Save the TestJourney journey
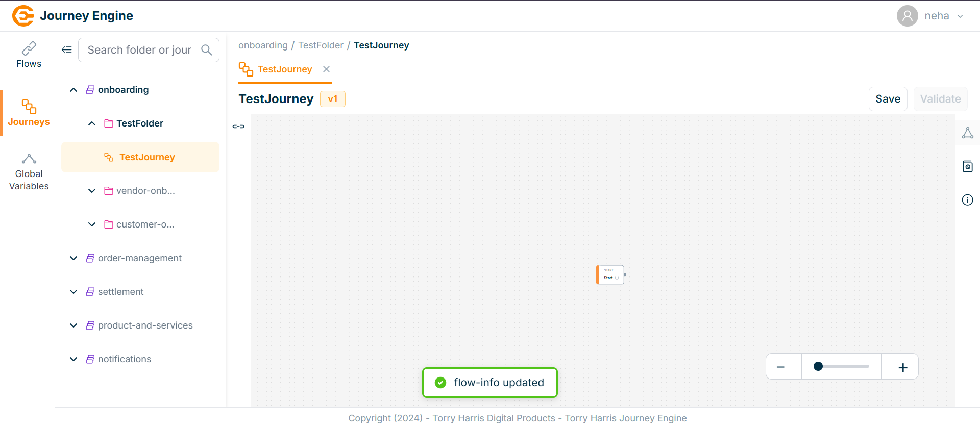Image resolution: width=980 pixels, height=428 pixels. point(888,99)
